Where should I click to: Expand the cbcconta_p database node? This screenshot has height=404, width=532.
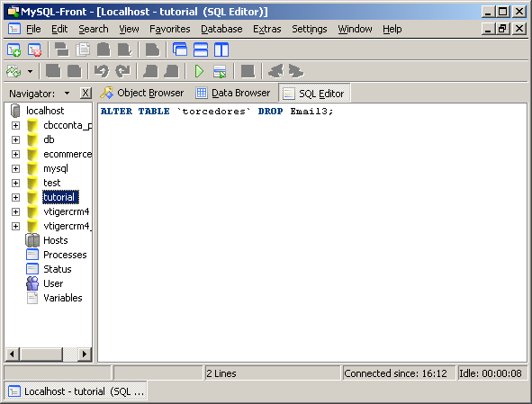point(15,125)
